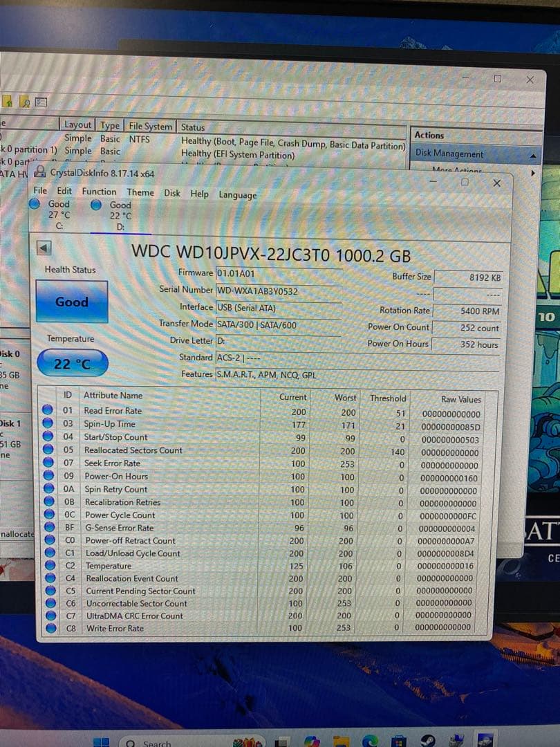Screen dimensions: 560x747
Task: Open the File menu in CrystalDiskInfo
Action: pos(40,190)
